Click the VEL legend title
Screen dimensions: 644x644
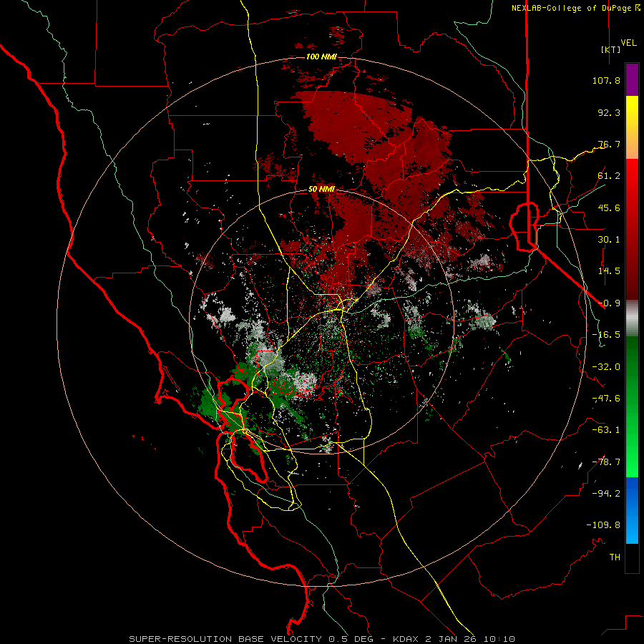[629, 42]
